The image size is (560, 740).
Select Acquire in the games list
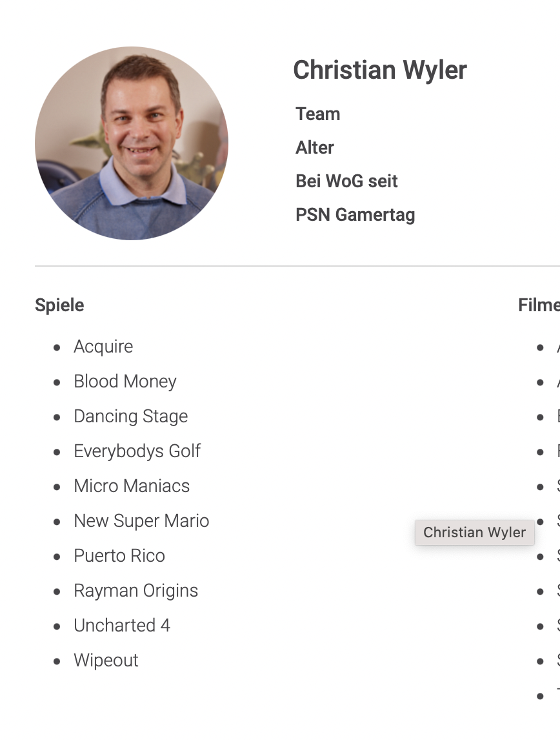103,347
